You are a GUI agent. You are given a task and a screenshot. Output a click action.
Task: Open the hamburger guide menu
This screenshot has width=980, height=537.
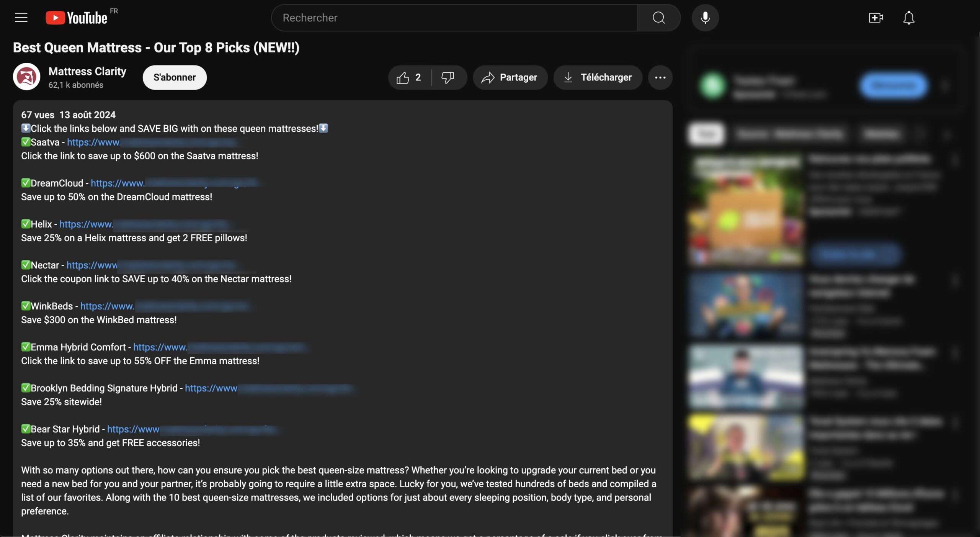(x=21, y=18)
